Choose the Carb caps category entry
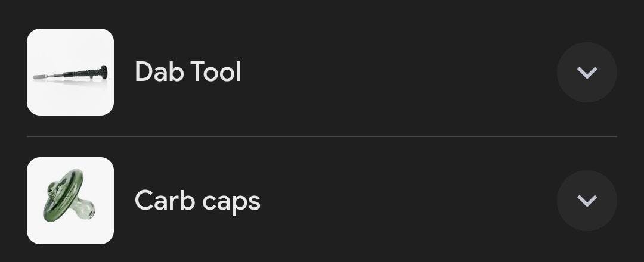This screenshot has height=262, width=644. [x=197, y=201]
